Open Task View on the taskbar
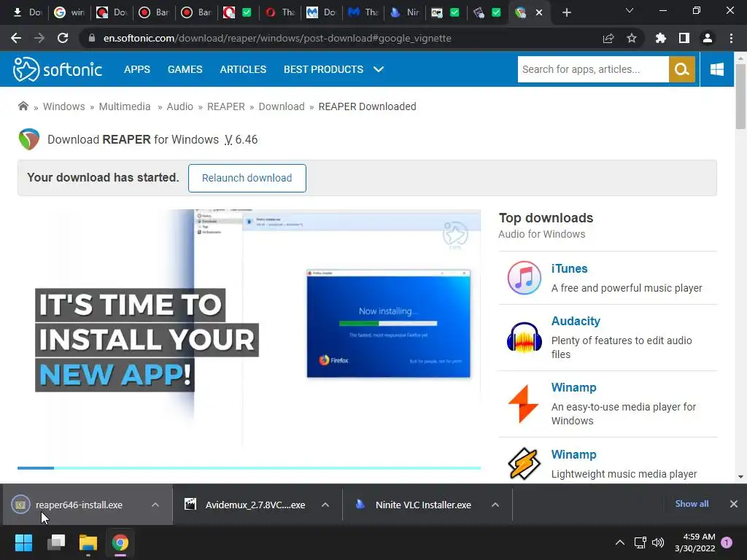747x560 pixels. 55,542
